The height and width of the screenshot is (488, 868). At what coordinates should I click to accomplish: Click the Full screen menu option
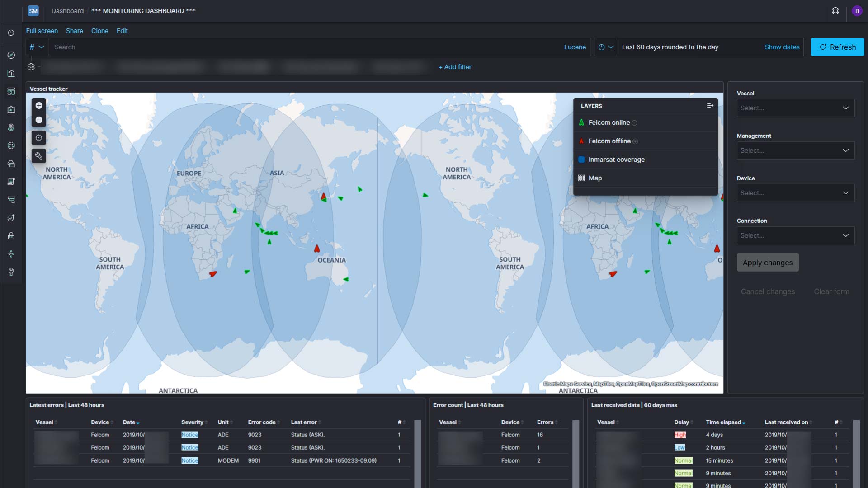pos(42,31)
